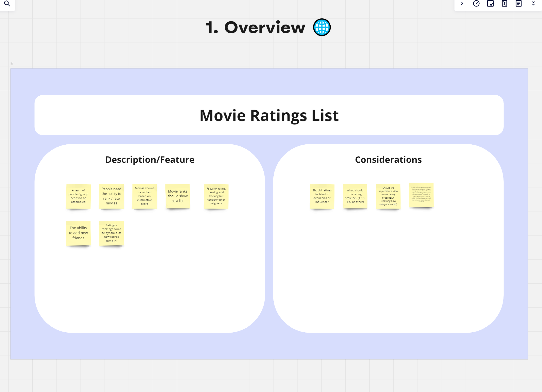Viewport: 542px width, 392px height.
Task: Open the timer tool
Action: point(476,4)
